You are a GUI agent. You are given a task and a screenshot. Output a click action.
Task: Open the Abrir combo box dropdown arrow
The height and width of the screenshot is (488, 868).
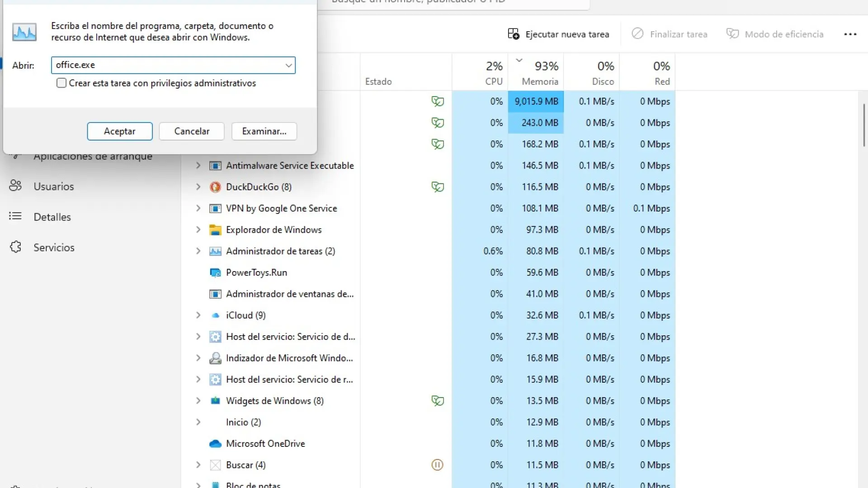(x=288, y=66)
